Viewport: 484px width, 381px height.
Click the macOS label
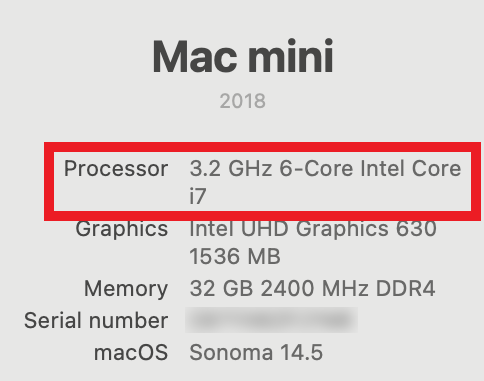click(x=131, y=353)
